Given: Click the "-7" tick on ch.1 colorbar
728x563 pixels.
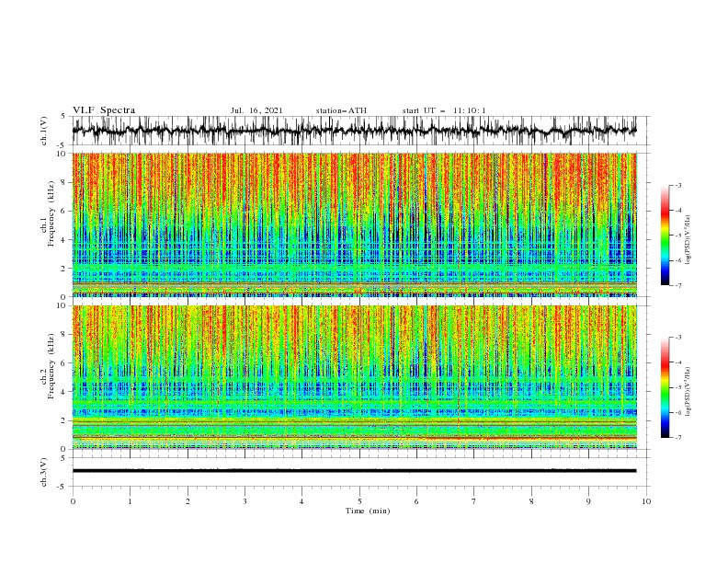Looking at the screenshot, I should pos(678,285).
